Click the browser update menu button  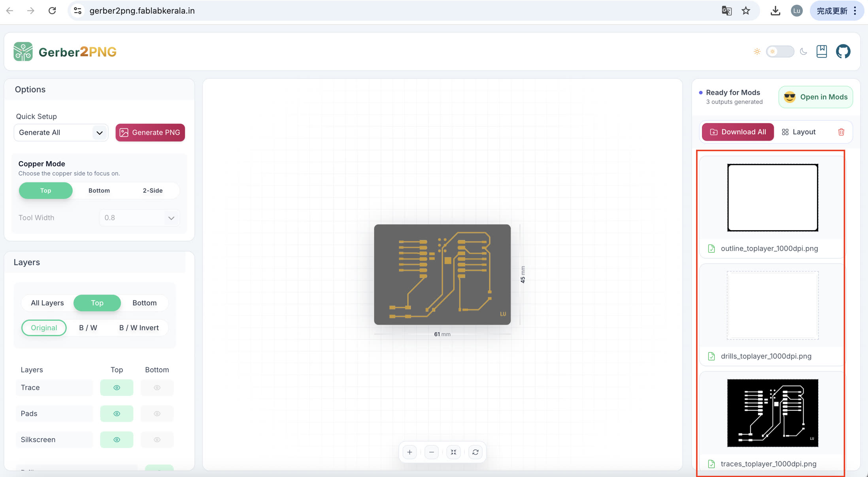[837, 11]
